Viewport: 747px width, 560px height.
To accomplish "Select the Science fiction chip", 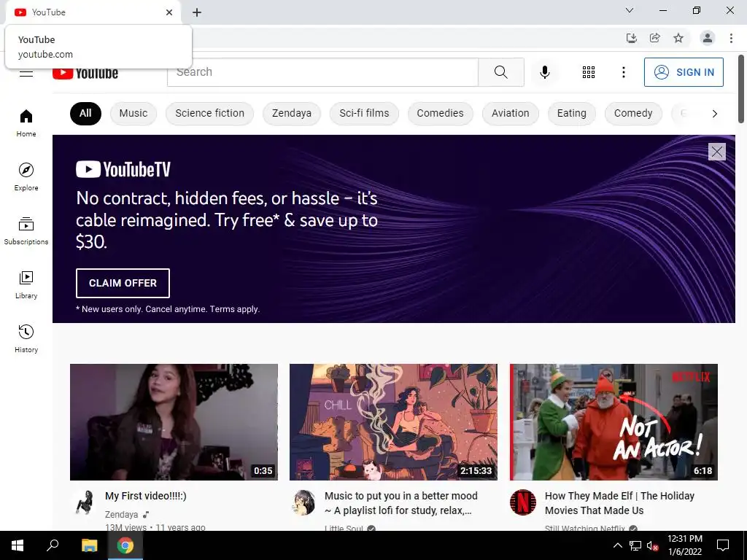I will 209,113.
